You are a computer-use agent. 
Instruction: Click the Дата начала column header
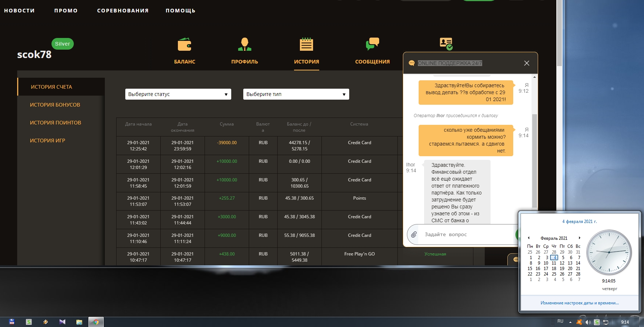(138, 124)
